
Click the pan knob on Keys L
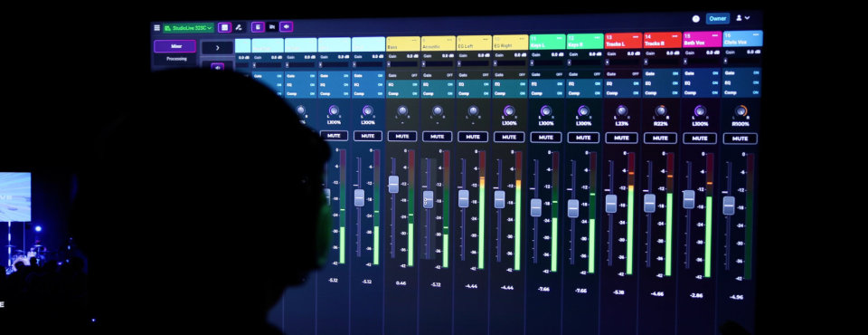pyautogui.click(x=546, y=111)
